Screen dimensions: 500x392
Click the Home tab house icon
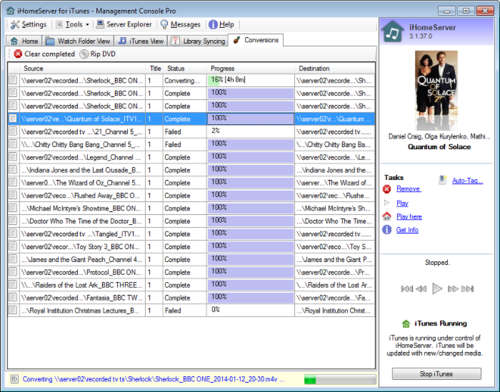[14, 41]
